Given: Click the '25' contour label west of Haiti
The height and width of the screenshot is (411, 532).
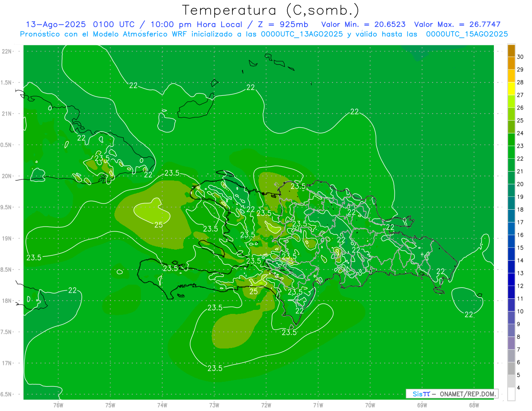Looking at the screenshot, I should coord(158,225).
